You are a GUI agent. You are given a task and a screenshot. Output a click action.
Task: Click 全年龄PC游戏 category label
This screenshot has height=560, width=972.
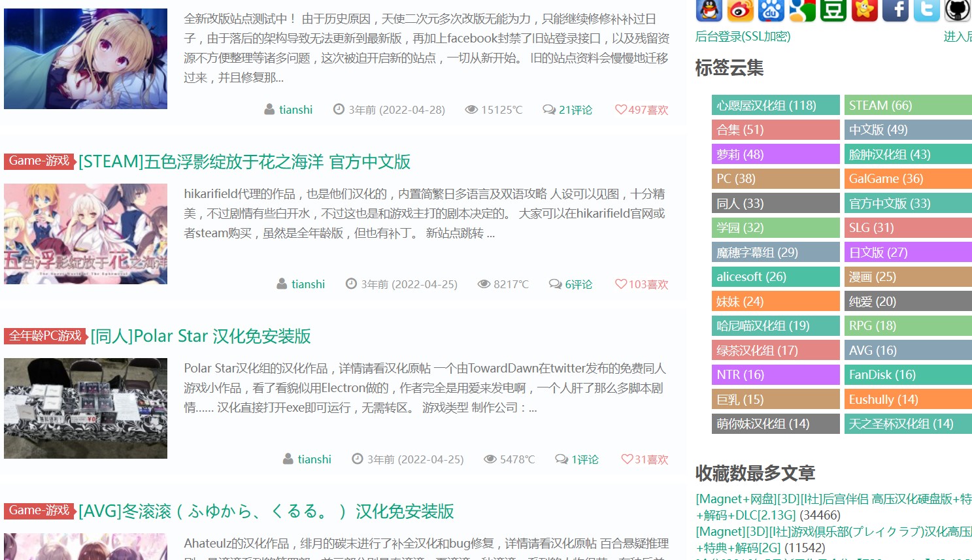[46, 335]
